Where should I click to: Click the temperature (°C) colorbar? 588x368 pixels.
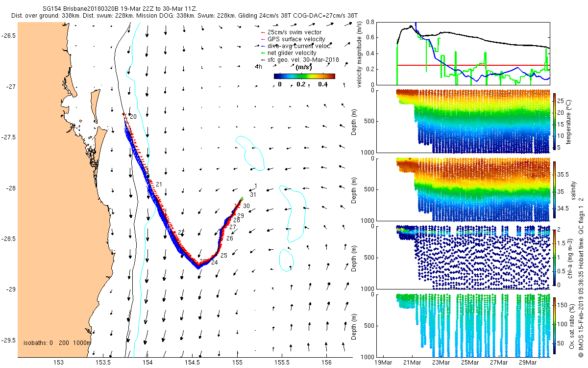[x=555, y=121]
